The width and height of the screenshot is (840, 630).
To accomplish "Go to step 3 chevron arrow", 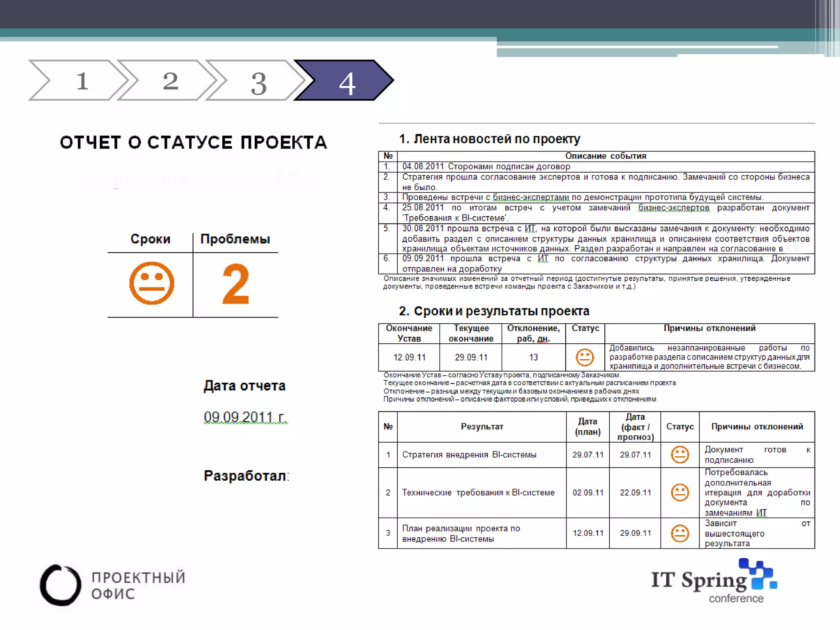I will click(x=258, y=81).
